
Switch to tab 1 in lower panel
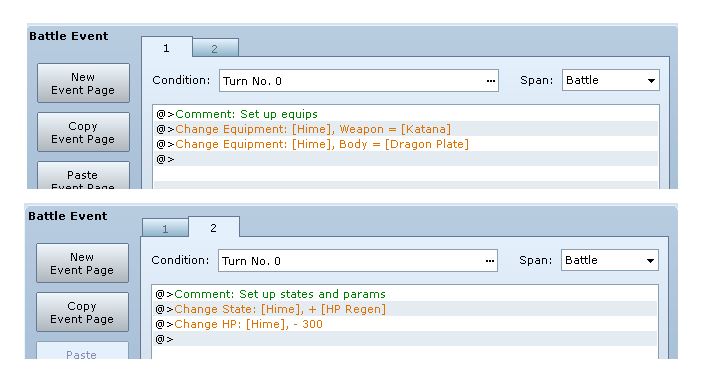click(x=165, y=229)
